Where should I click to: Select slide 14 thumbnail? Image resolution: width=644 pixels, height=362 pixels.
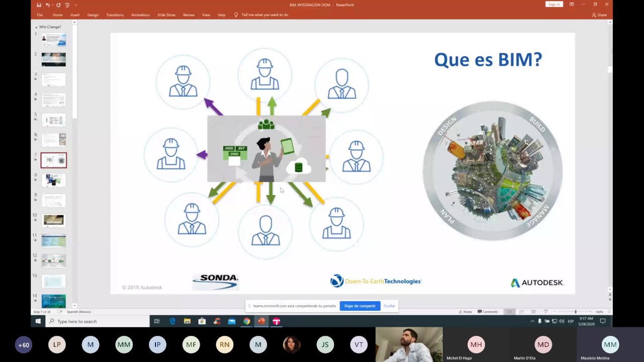point(54,300)
